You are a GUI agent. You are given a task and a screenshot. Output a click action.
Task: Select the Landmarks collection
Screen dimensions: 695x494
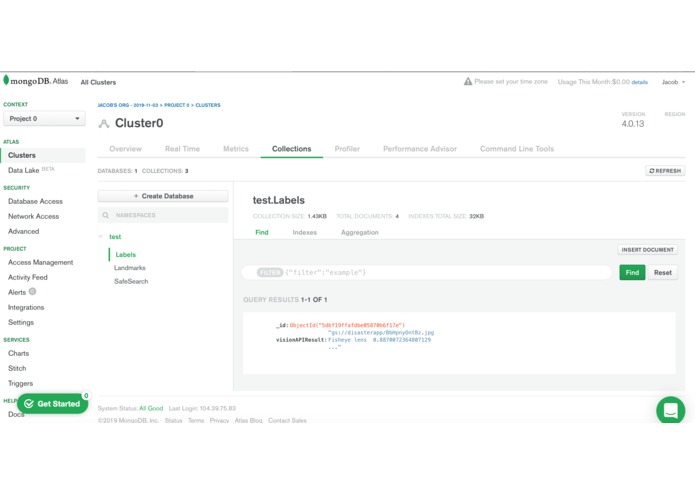click(x=129, y=268)
